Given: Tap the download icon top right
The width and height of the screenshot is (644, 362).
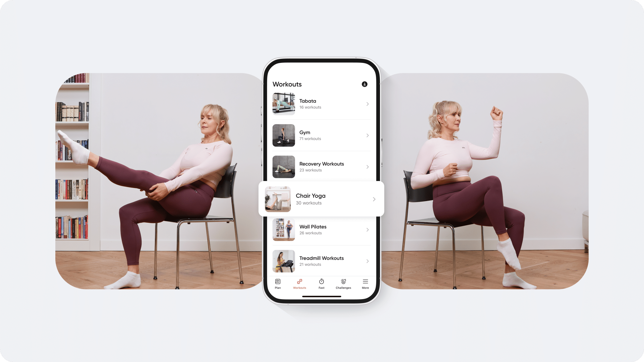Looking at the screenshot, I should [365, 84].
